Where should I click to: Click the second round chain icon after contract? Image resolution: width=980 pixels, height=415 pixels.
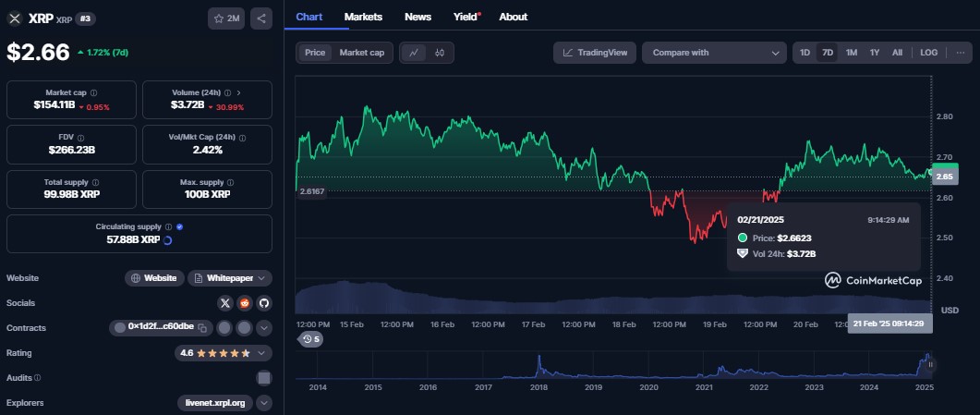click(x=244, y=328)
